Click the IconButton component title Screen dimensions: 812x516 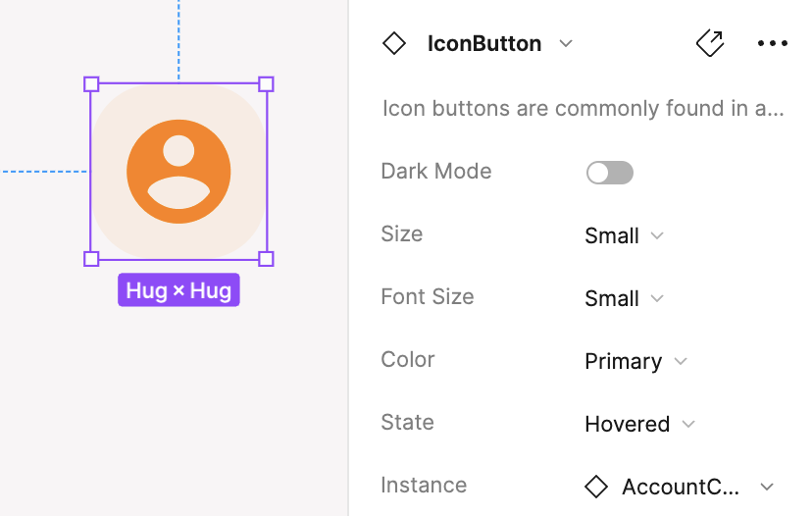pyautogui.click(x=484, y=43)
